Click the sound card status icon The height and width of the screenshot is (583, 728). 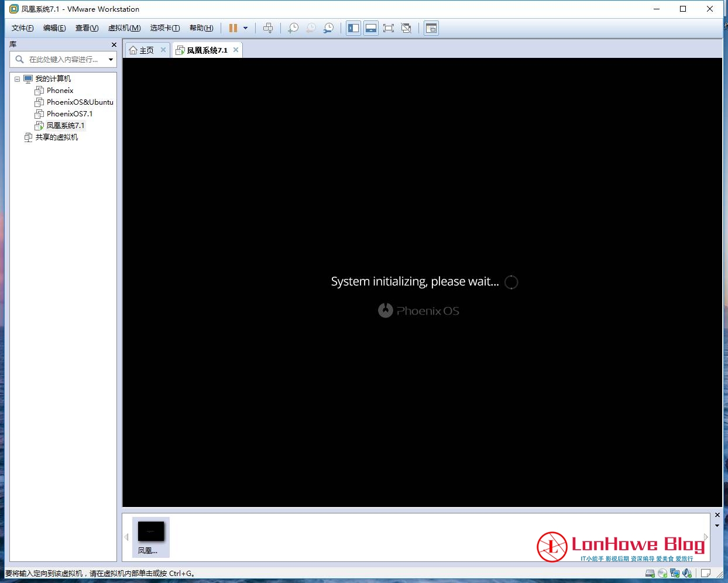click(x=687, y=574)
